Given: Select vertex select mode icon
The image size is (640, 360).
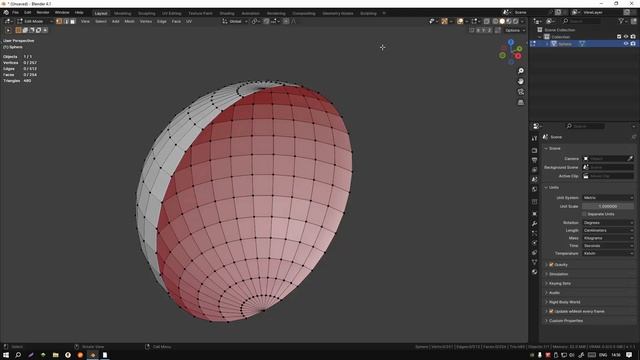Looking at the screenshot, I should coord(59,21).
